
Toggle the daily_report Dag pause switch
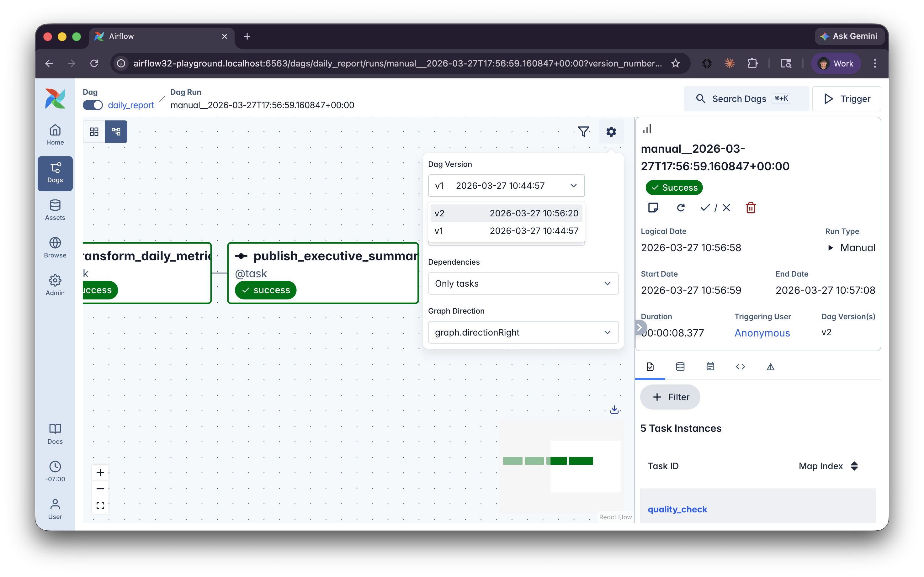[x=93, y=105]
